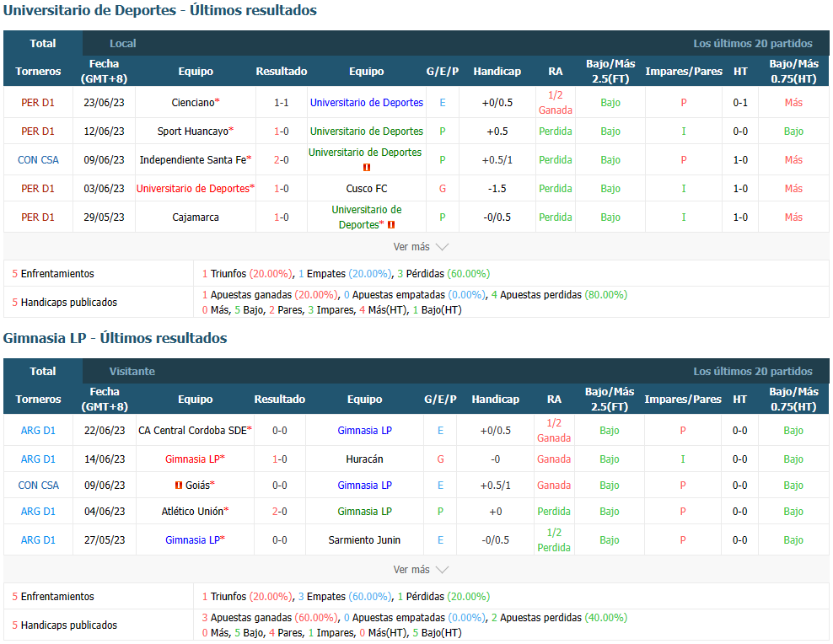833x644 pixels.
Task: Click date 12/06/23 in Sport Huancayo row
Action: (105, 131)
